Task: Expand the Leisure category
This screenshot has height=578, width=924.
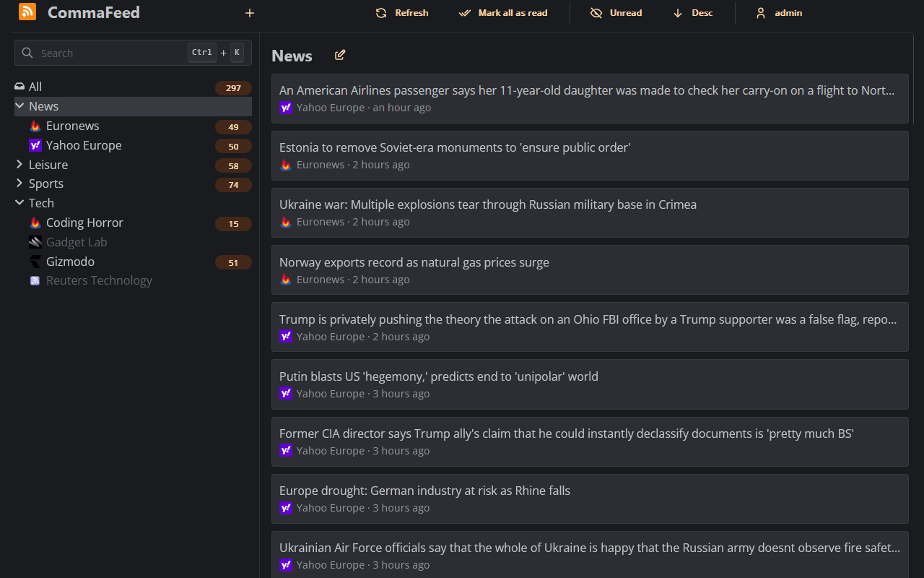Action: (19, 164)
